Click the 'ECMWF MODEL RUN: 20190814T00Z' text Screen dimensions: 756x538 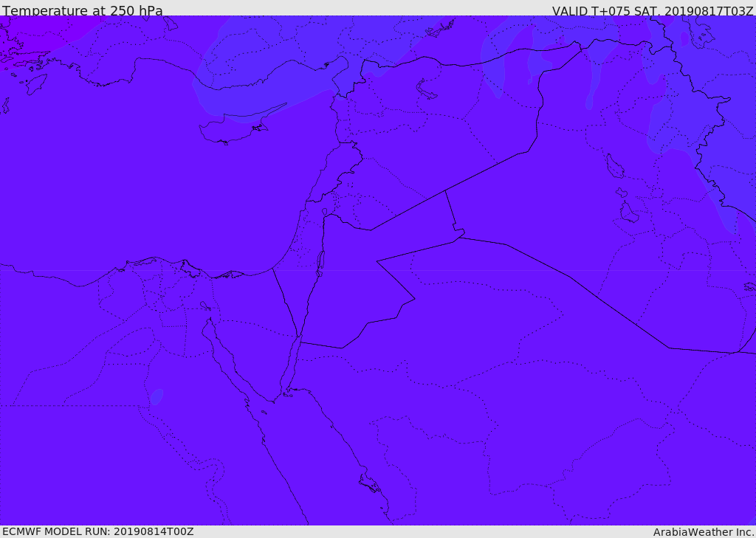click(98, 532)
